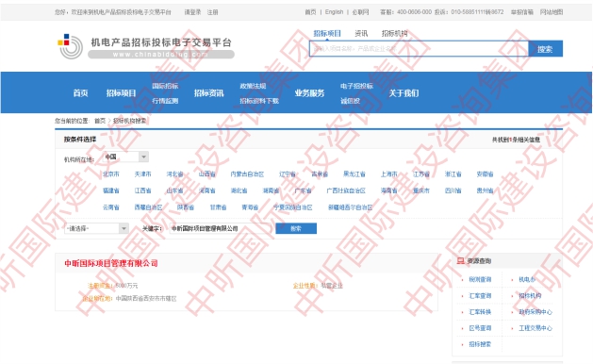Click English link in top bar
This screenshot has height=364, width=593.
point(335,12)
